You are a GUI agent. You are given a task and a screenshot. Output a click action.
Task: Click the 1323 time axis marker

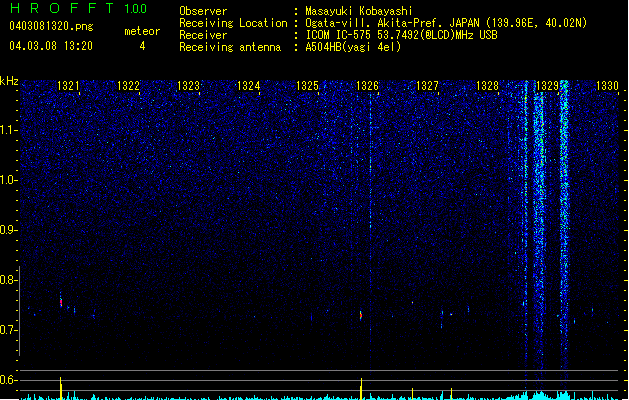coord(188,85)
